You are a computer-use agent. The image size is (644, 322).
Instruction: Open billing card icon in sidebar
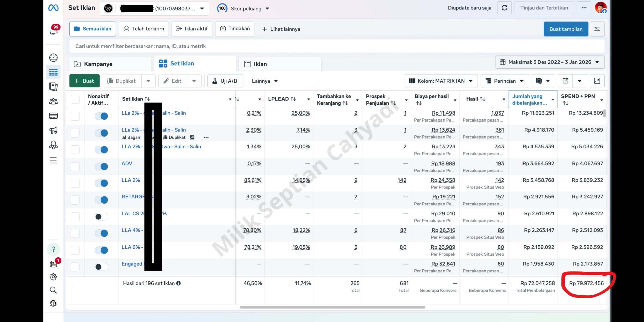53,116
